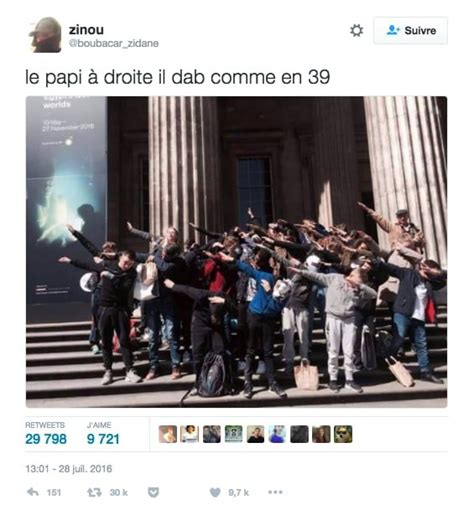The image size is (474, 520).
Task: Open the @boubacar_zidane handle link
Action: (114, 43)
